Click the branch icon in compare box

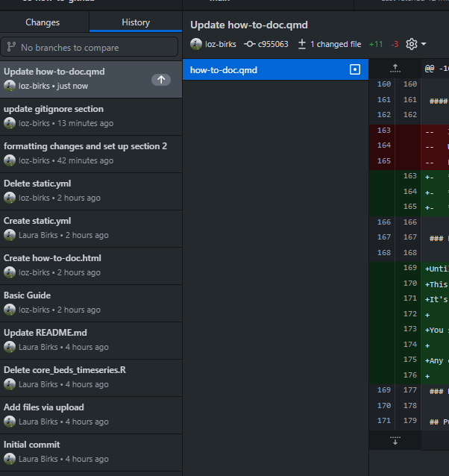[11, 47]
